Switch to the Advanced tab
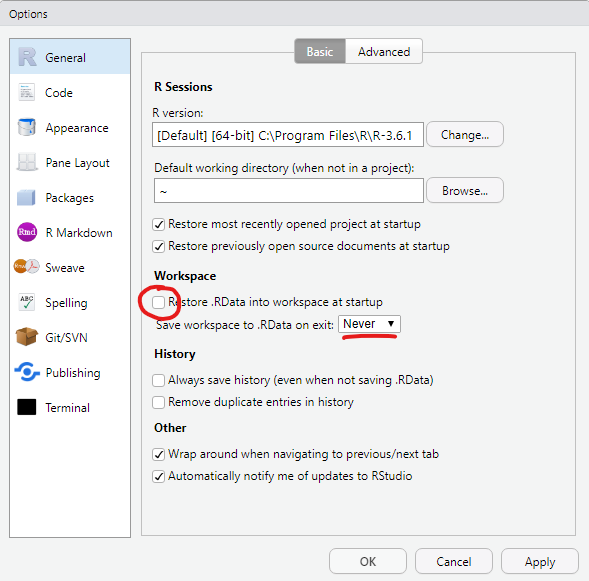Image resolution: width=589 pixels, height=581 pixels. 384,51
